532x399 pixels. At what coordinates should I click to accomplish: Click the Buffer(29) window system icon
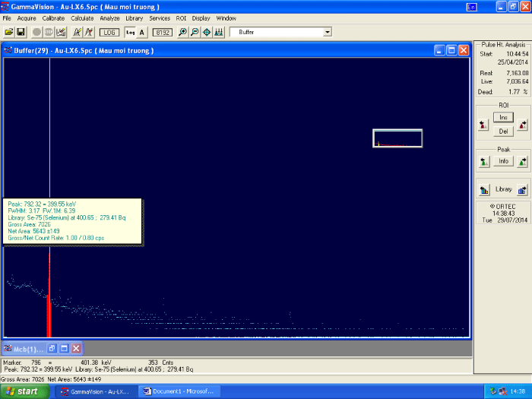(x=8, y=51)
